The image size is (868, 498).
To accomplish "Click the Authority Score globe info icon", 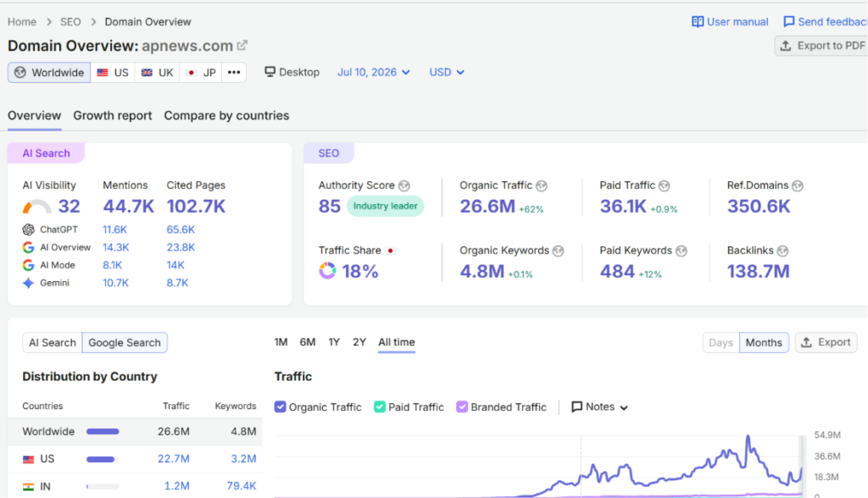I will point(404,186).
